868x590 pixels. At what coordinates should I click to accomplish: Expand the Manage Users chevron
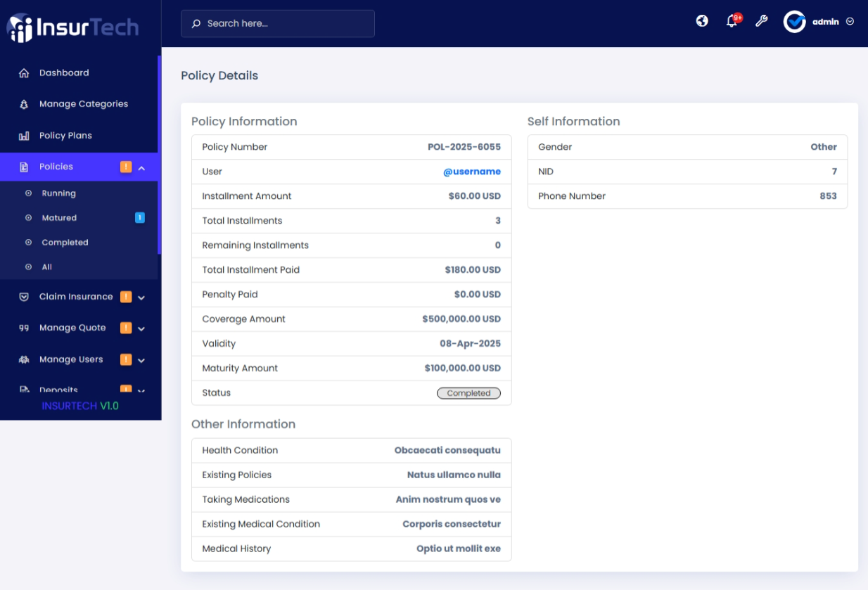[141, 360]
